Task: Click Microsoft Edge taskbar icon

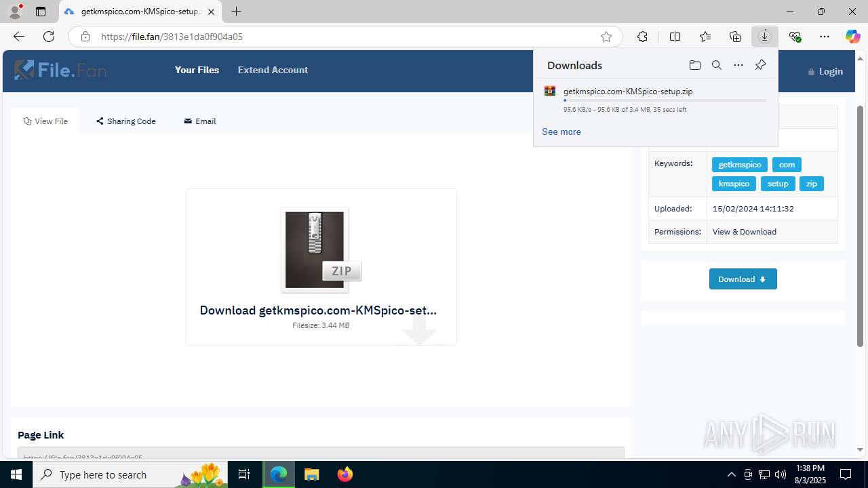Action: tap(279, 474)
